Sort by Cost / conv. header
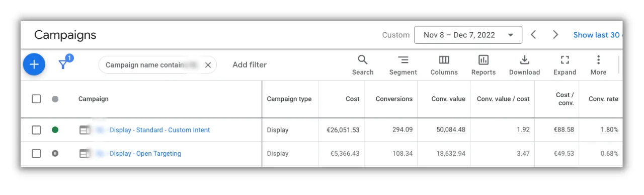644x195 pixels. (x=565, y=99)
